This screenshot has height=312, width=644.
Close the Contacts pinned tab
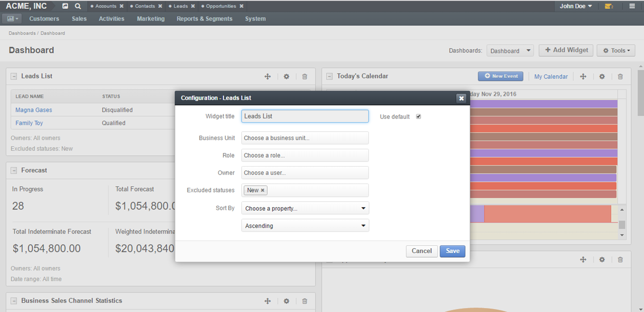tap(160, 6)
